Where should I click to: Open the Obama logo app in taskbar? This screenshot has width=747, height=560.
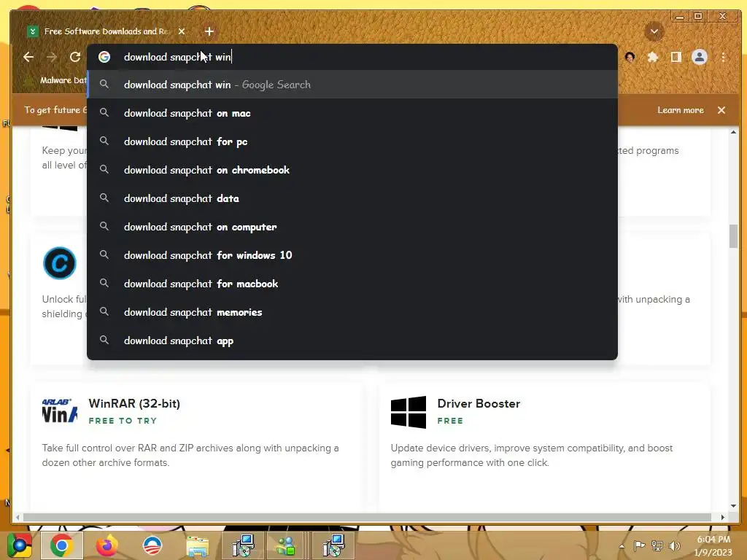(152, 545)
